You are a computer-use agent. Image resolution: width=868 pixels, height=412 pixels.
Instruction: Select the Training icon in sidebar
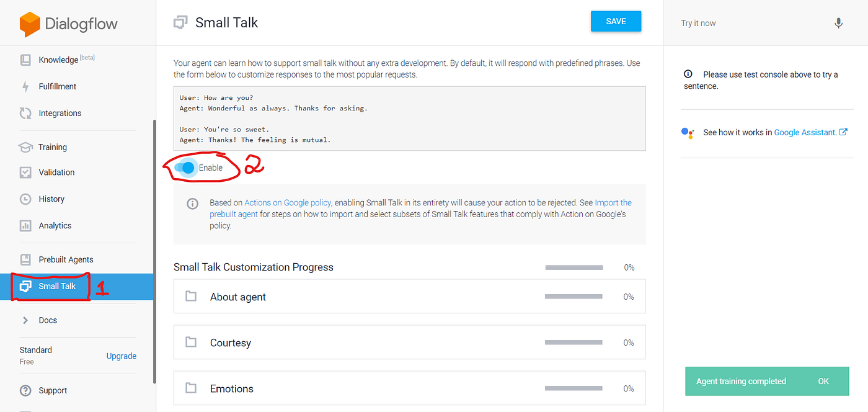25,147
